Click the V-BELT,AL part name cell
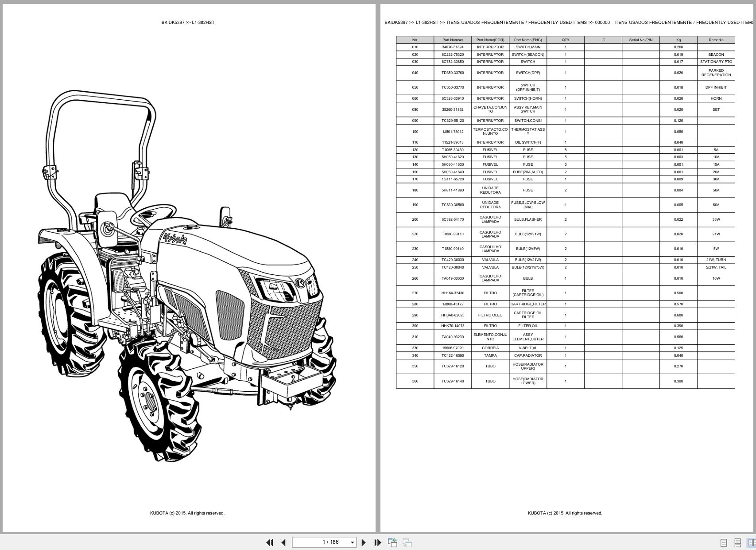 click(528, 348)
